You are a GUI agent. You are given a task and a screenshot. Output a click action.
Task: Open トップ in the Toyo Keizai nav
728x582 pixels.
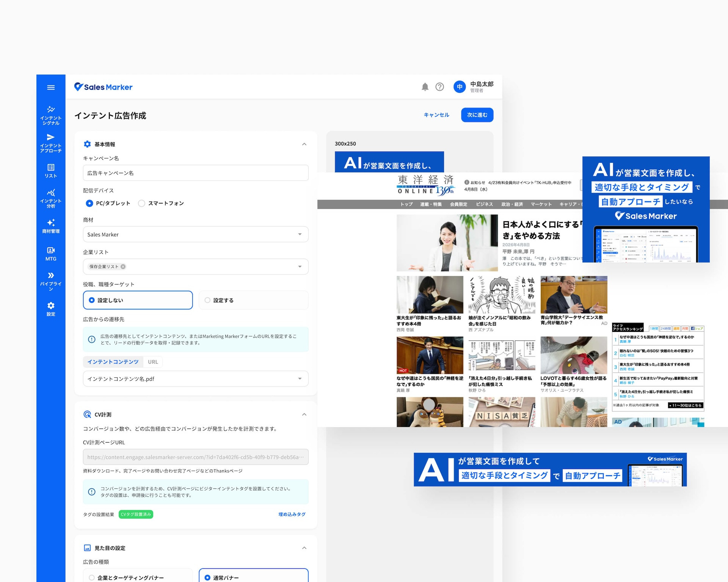pos(406,204)
